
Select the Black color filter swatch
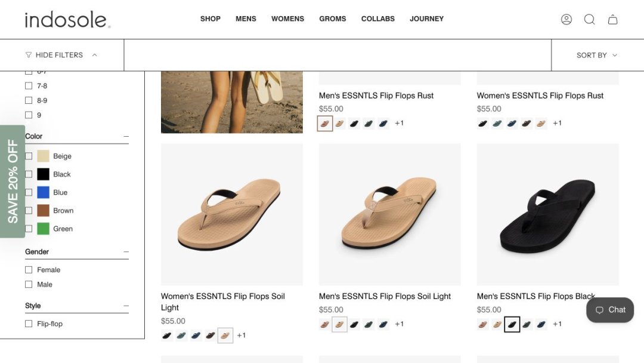coord(43,174)
